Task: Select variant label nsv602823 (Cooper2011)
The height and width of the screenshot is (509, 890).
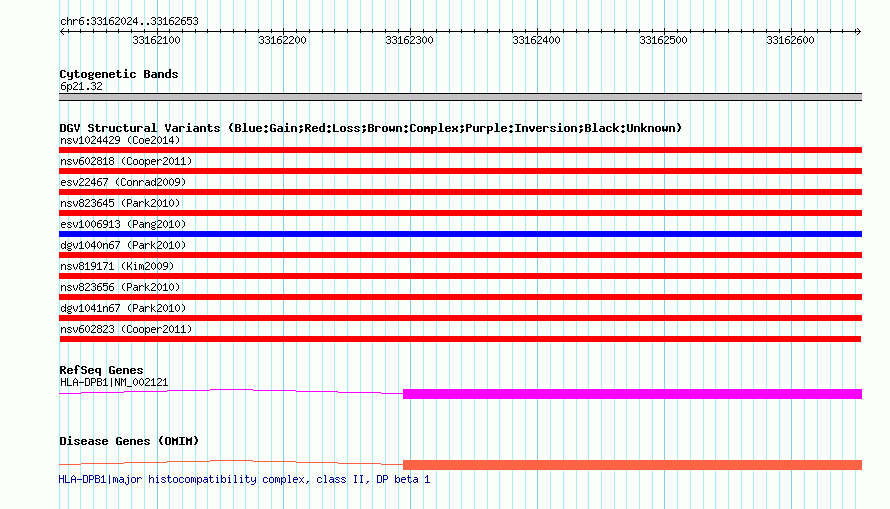Action: (126, 329)
